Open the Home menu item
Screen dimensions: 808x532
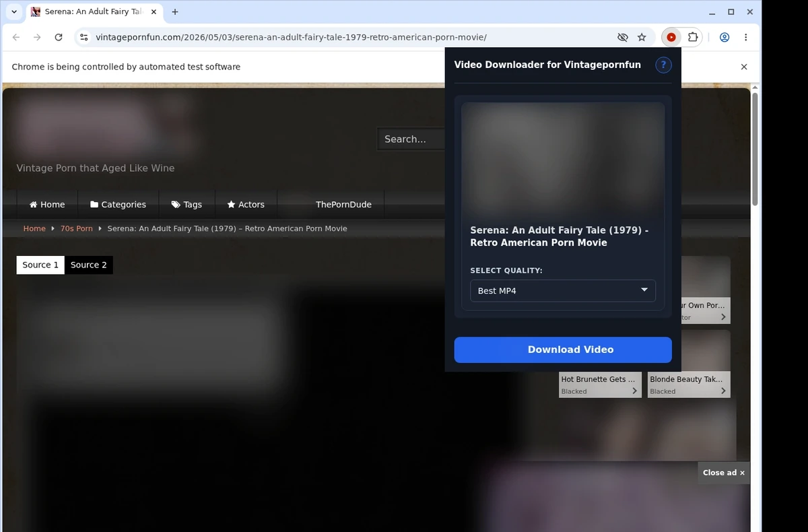tap(47, 205)
